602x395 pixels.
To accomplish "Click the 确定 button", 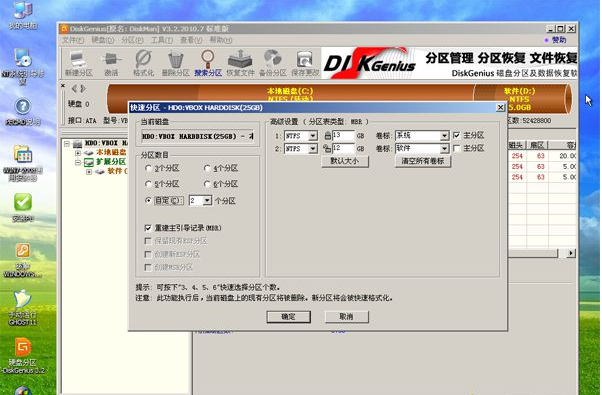I will (x=288, y=317).
